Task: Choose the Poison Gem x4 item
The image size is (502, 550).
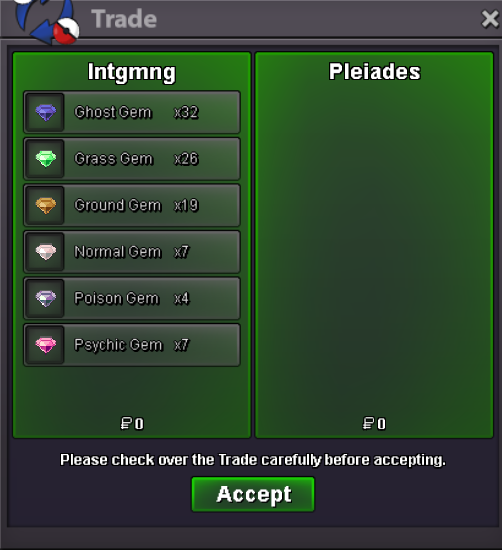Action: [x=132, y=299]
